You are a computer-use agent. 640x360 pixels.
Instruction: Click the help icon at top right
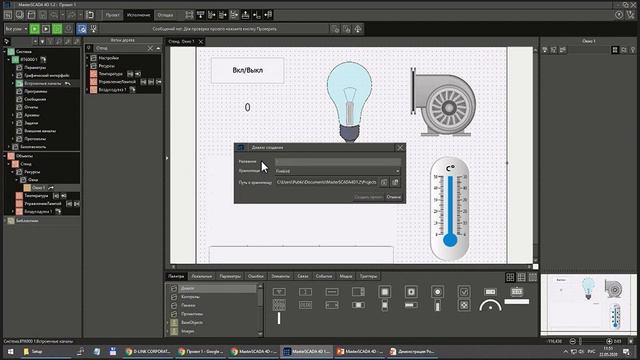[x=619, y=15]
